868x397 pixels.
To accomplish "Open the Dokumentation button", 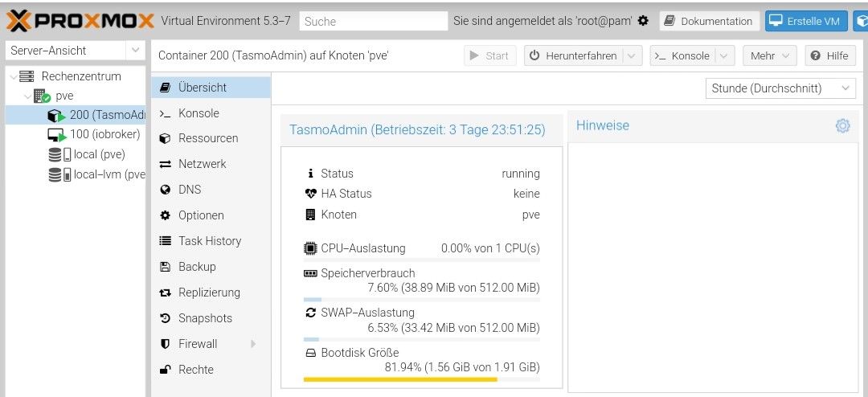I will pos(710,22).
